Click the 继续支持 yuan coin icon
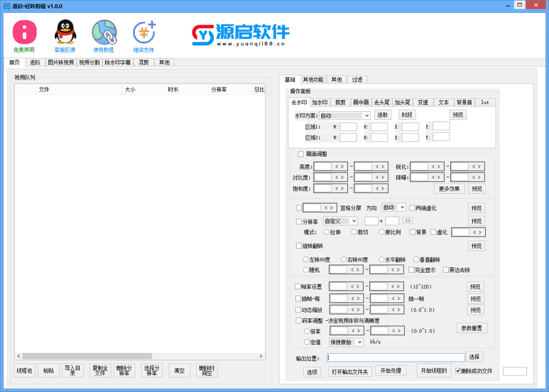 point(144,33)
